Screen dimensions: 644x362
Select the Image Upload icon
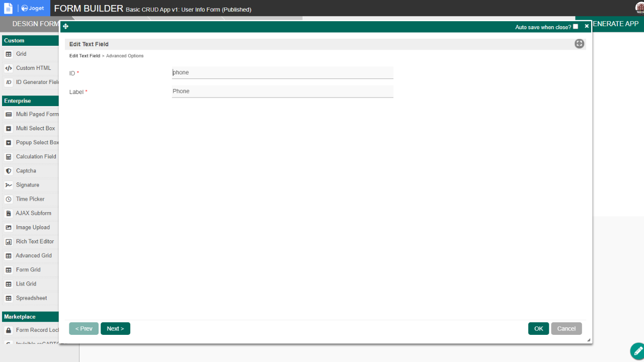tap(9, 228)
